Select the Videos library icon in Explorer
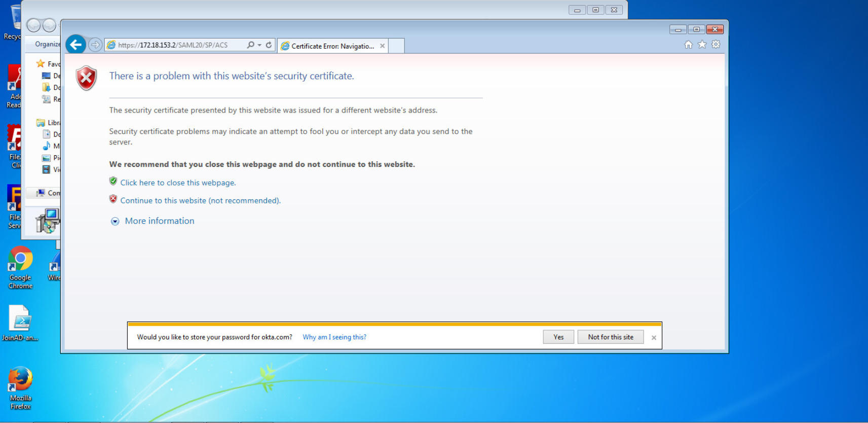The height and width of the screenshot is (423, 868). 46,169
